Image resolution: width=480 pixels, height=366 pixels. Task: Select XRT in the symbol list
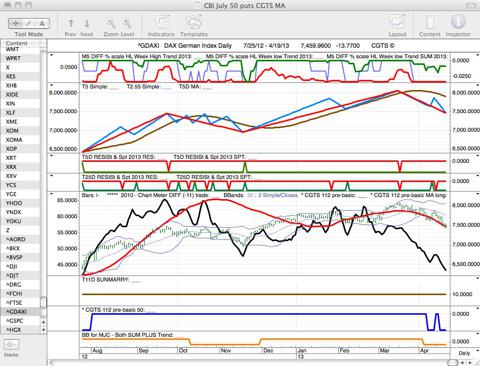[x=21, y=158]
